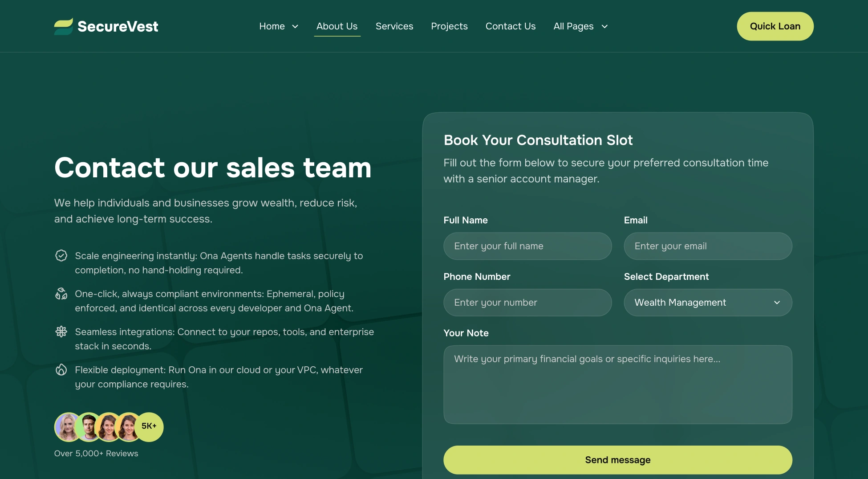Focus the Full Name input field
Image resolution: width=868 pixels, height=479 pixels.
pyautogui.click(x=527, y=246)
